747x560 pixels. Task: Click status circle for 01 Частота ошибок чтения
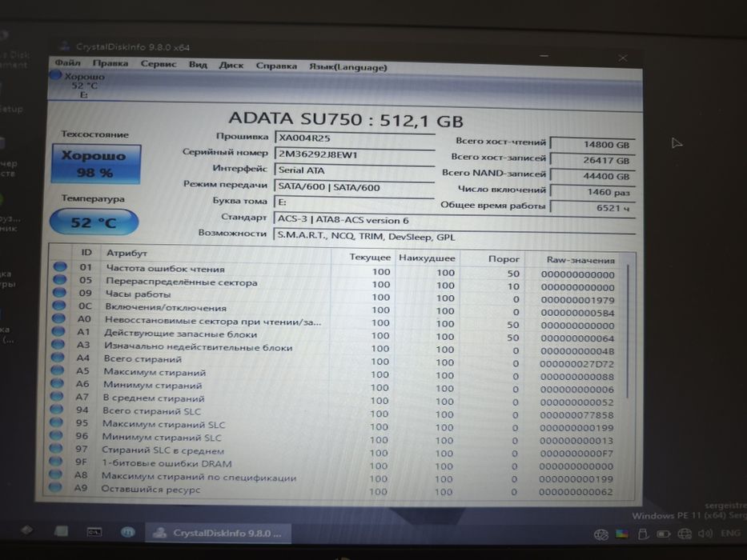point(60,266)
